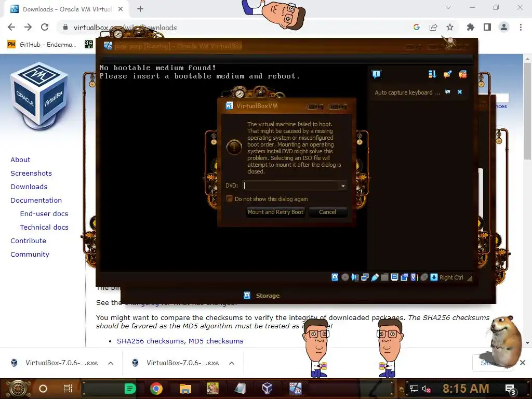Viewport: 532px width, 399px height.
Task: Open the Chrome three-dot menu
Action: [x=521, y=27]
